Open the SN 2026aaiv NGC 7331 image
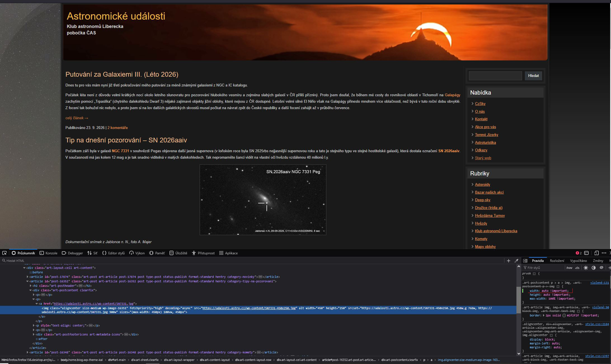Image resolution: width=611 pixels, height=364 pixels. (x=263, y=200)
